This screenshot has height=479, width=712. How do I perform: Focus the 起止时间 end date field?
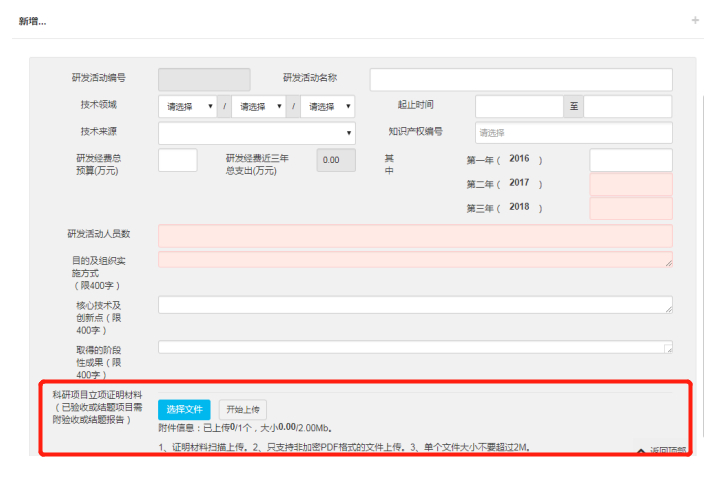point(627,107)
